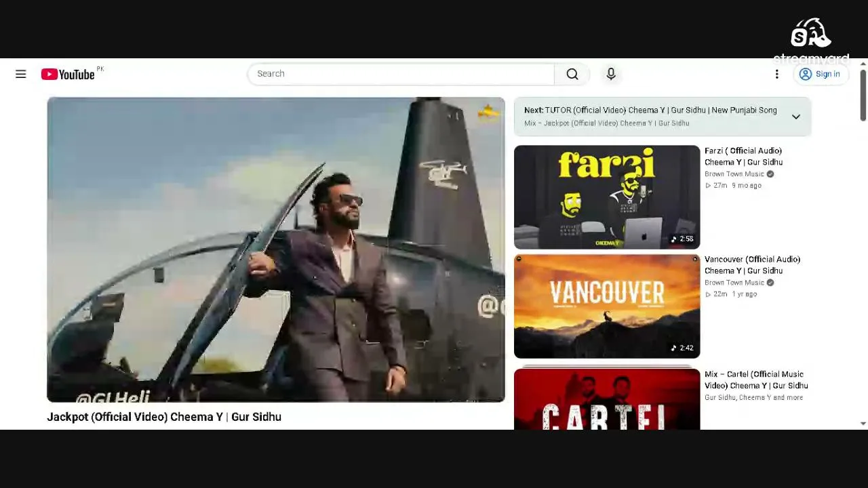Image resolution: width=868 pixels, height=488 pixels.
Task: Click the '22m · 1 yr ago' Vancouver stats
Action: [731, 294]
